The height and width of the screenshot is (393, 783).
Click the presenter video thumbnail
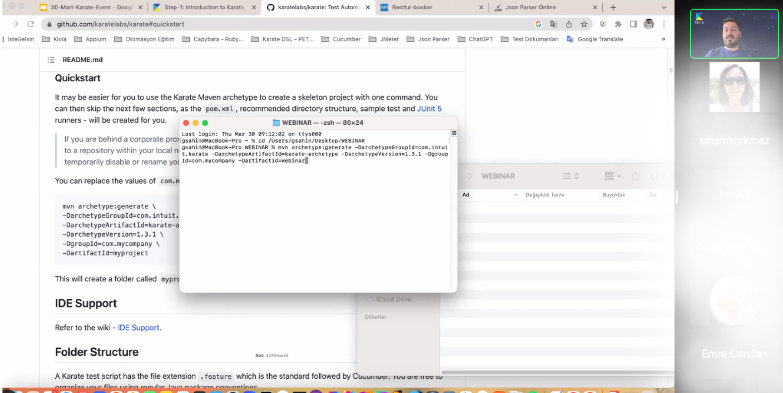(x=734, y=34)
